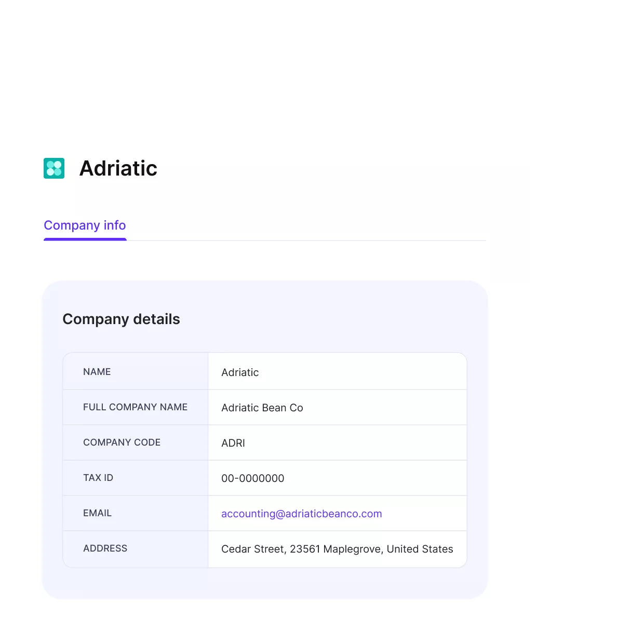Click the FULL COMPANY NAME label

coord(135,407)
